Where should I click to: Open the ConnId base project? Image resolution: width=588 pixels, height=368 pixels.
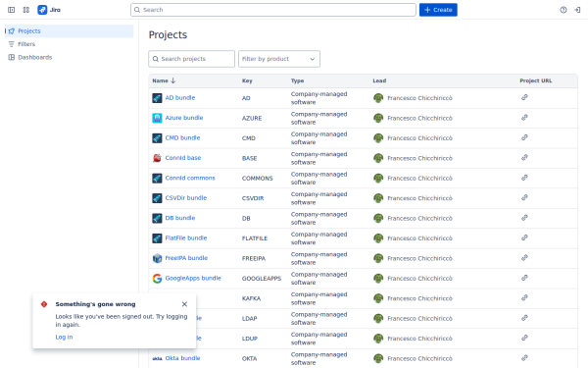pos(183,158)
